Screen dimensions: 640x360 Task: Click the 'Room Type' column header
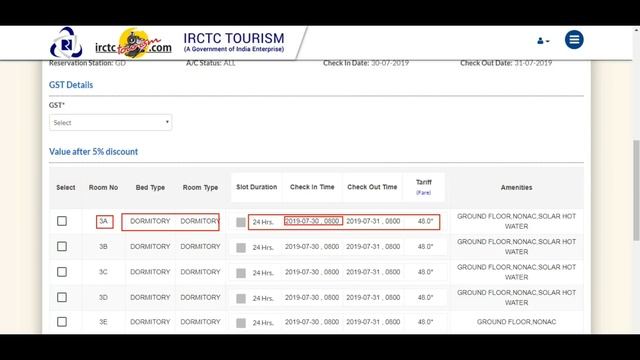(200, 188)
